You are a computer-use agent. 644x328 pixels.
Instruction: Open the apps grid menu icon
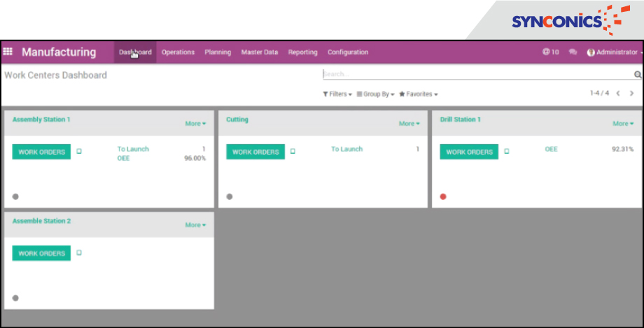(x=8, y=52)
